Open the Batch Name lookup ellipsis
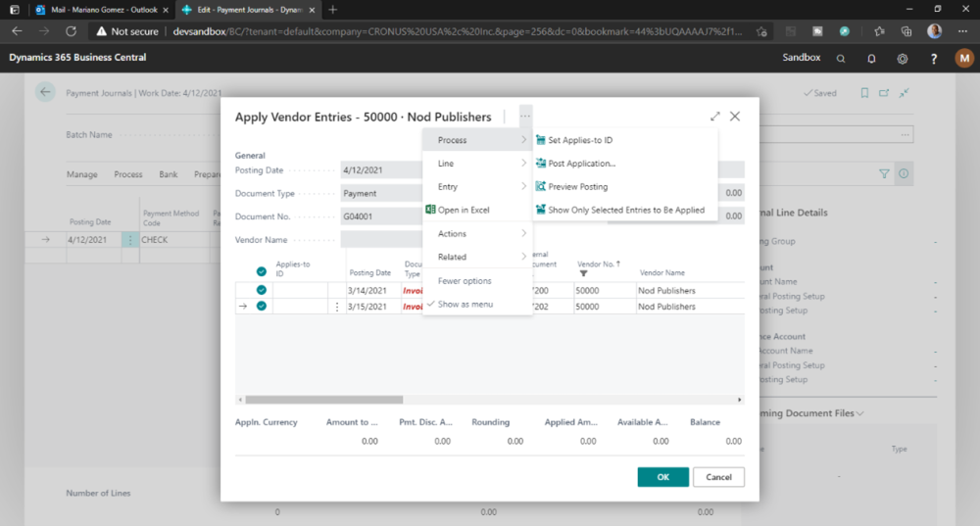980x526 pixels. [905, 134]
